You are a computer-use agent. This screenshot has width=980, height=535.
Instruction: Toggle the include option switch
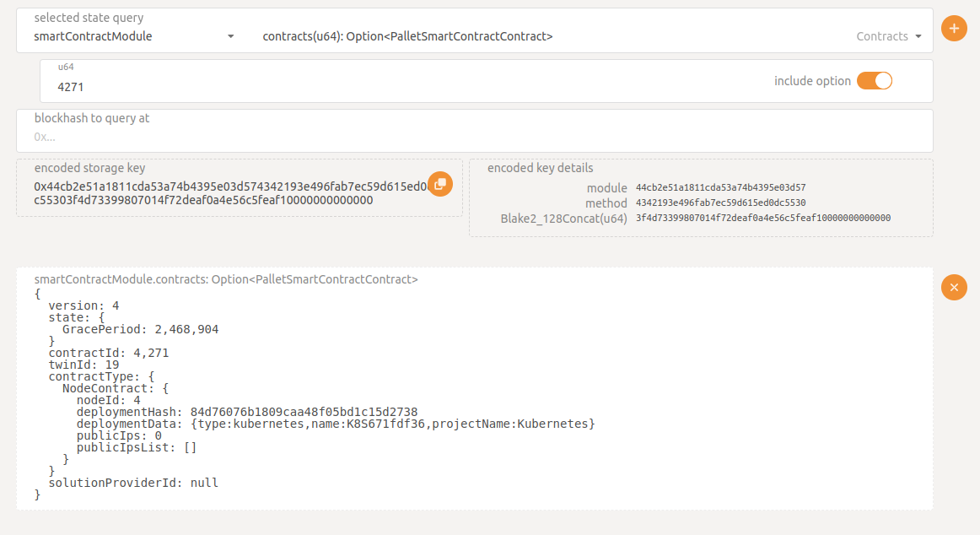(874, 81)
